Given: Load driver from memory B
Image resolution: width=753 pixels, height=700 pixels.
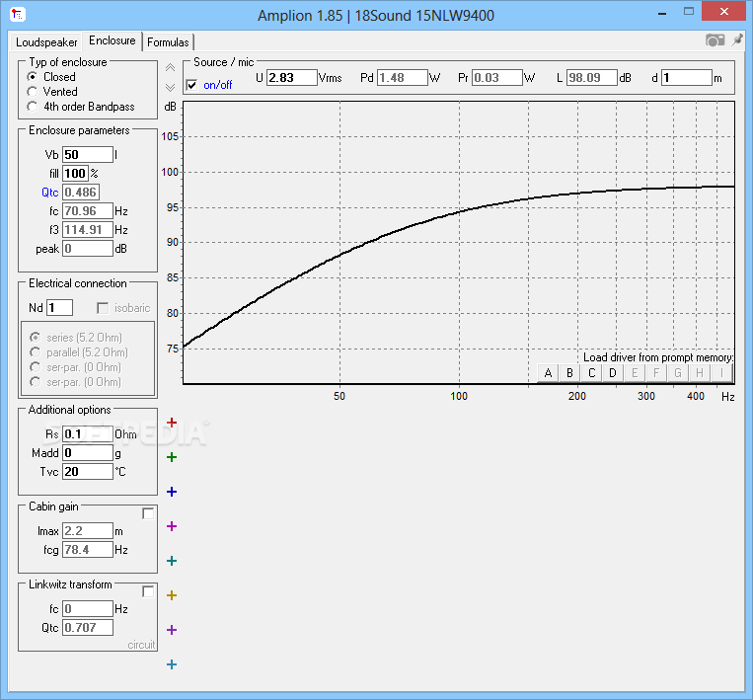Looking at the screenshot, I should [x=569, y=373].
